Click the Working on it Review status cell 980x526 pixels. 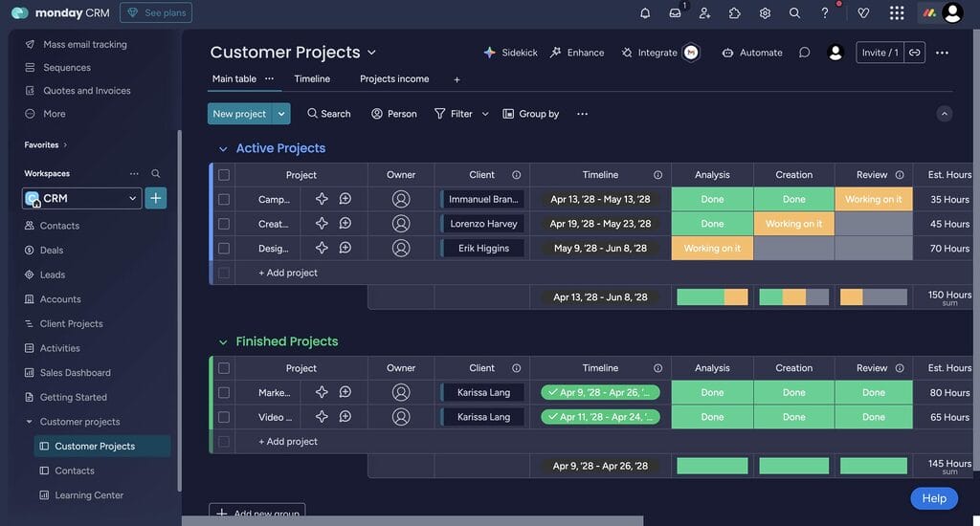(x=873, y=199)
